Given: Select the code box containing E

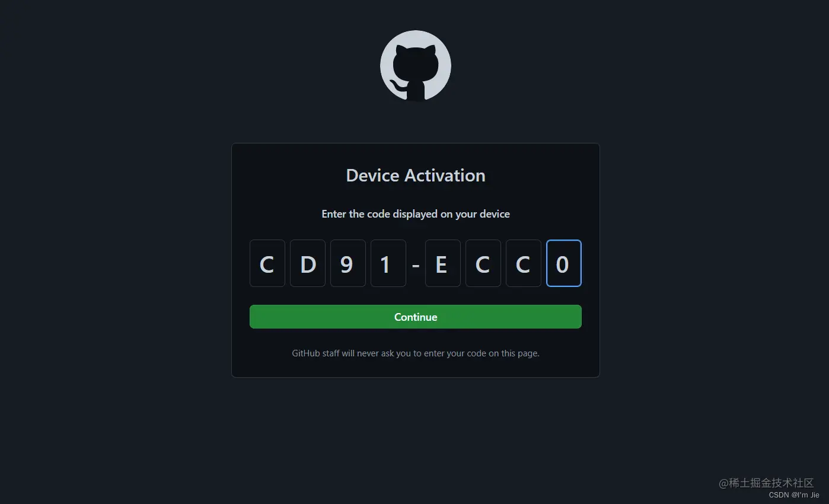Looking at the screenshot, I should click(x=443, y=263).
